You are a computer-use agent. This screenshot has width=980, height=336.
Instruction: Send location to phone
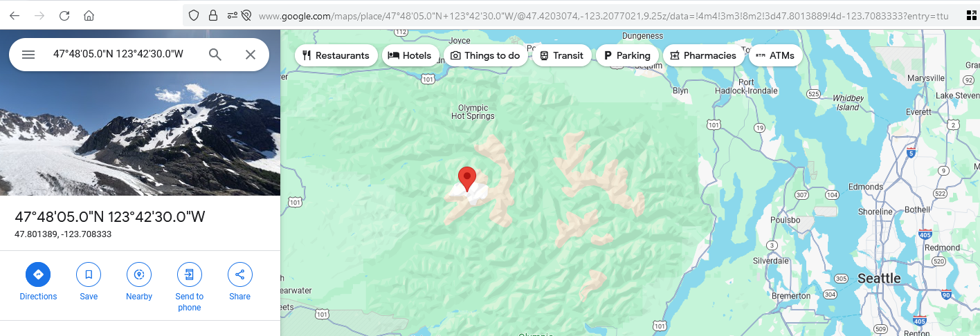click(190, 288)
